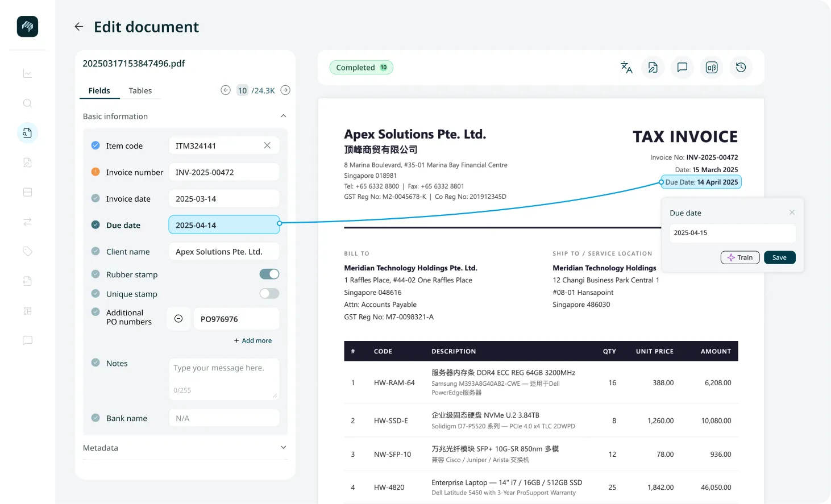Go back using the arrow beside Edit document
Image resolution: width=831 pixels, height=504 pixels.
tap(79, 27)
